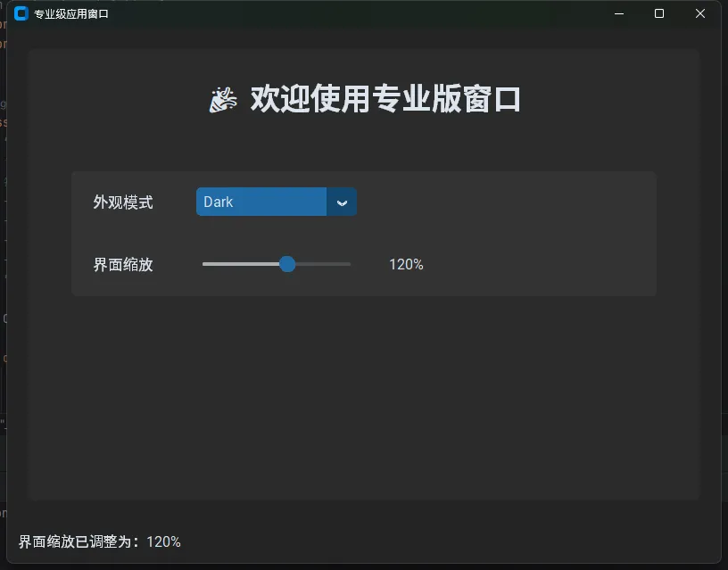Click the 120% value beside the slider
The image size is (728, 570).
(x=406, y=265)
